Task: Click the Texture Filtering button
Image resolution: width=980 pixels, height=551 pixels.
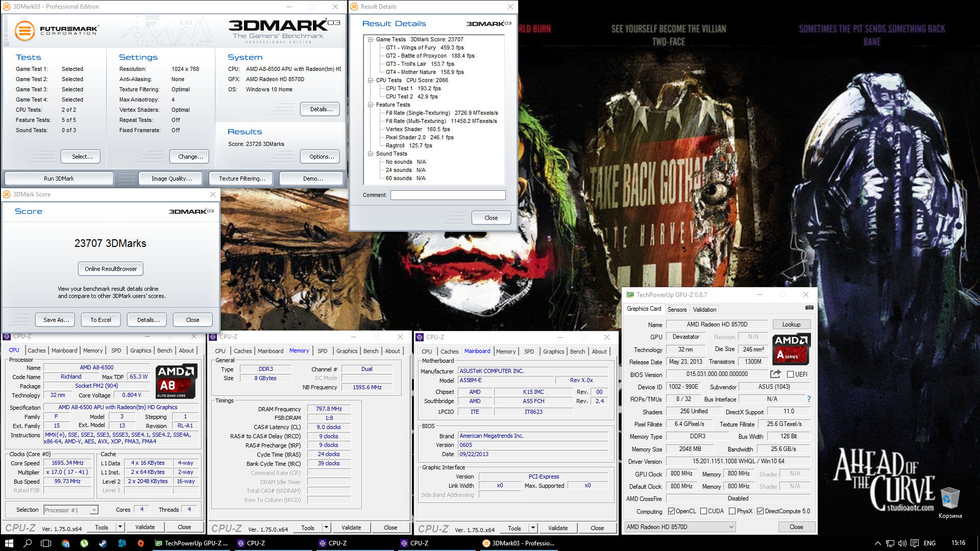Action: 242,179
